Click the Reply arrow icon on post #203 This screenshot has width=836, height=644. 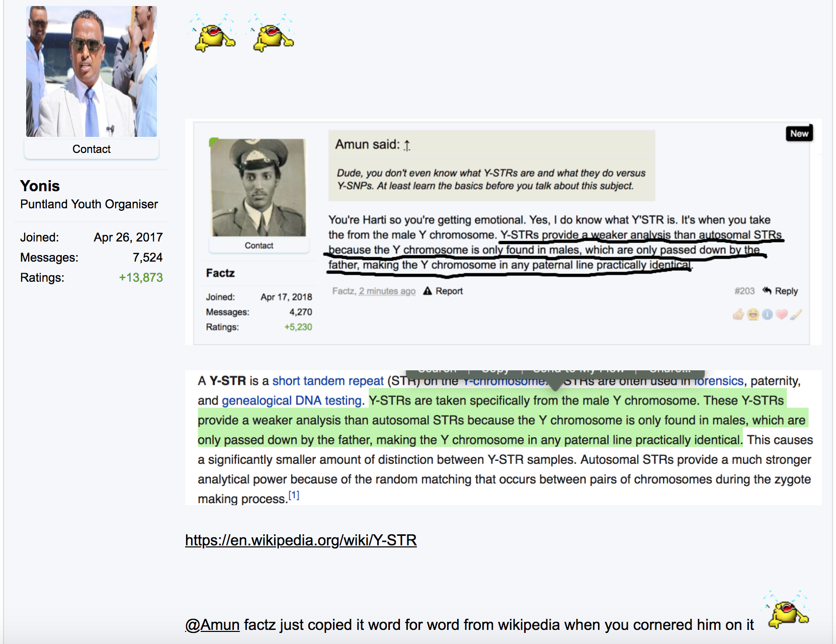point(767,291)
